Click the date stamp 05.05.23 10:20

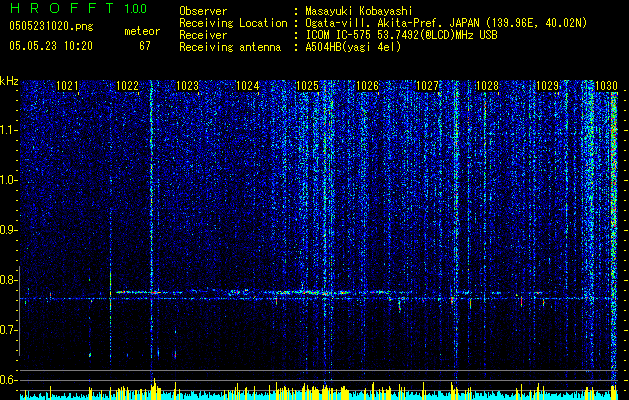[51, 46]
